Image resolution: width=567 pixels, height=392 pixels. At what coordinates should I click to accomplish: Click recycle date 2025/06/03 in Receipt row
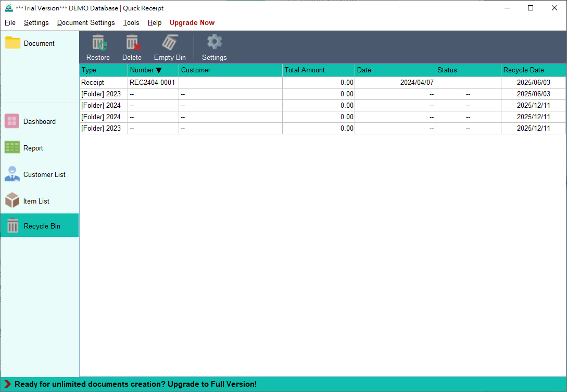pyautogui.click(x=533, y=82)
